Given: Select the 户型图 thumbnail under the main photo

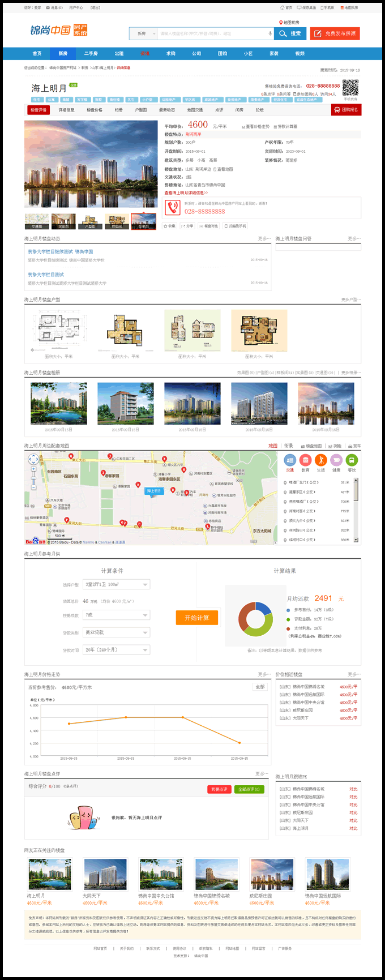Looking at the screenshot, I should pos(91,221).
